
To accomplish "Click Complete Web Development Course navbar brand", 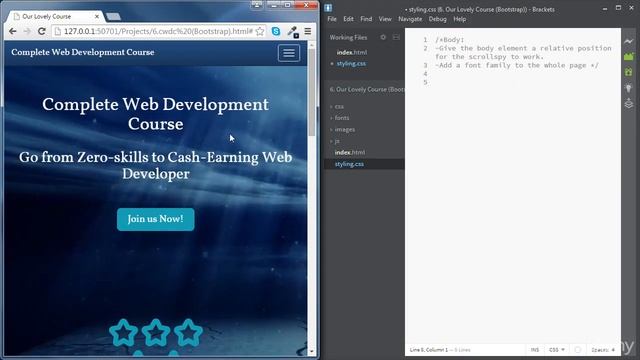I will 83,52.
